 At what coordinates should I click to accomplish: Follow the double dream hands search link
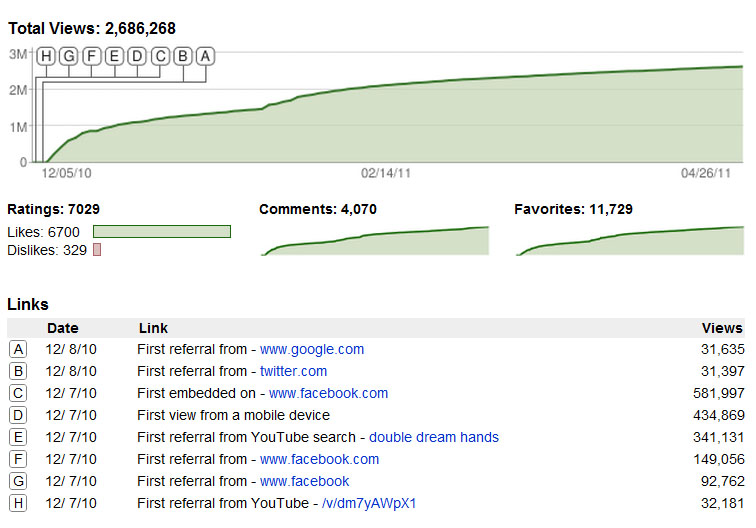434,437
